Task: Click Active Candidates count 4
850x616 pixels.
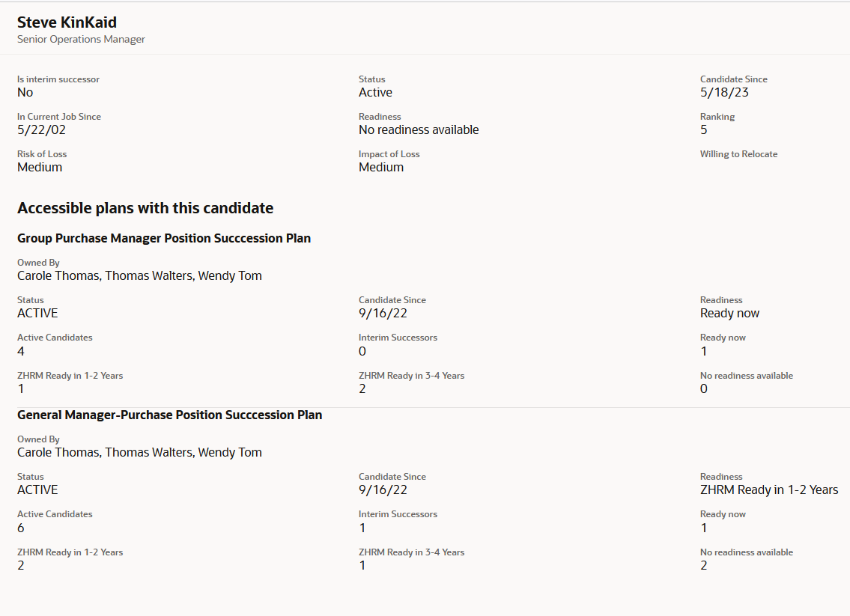Action: tap(21, 351)
